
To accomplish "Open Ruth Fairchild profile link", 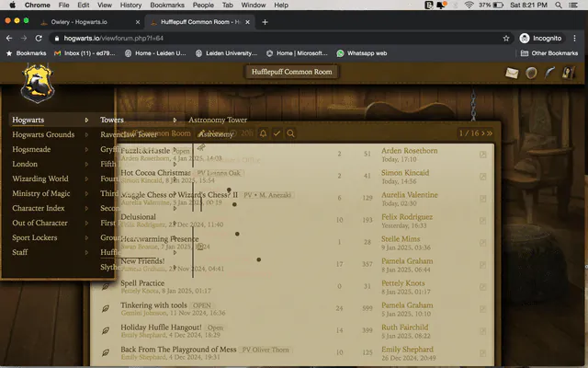I will point(404,328).
